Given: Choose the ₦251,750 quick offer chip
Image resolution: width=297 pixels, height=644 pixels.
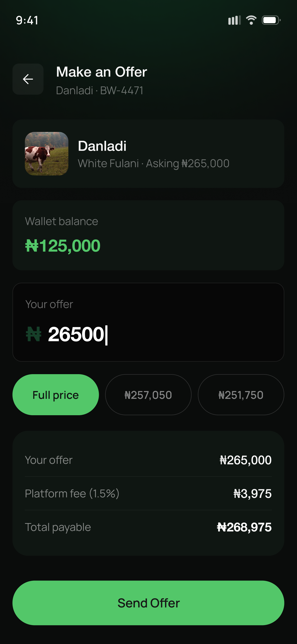Looking at the screenshot, I should coord(241,395).
